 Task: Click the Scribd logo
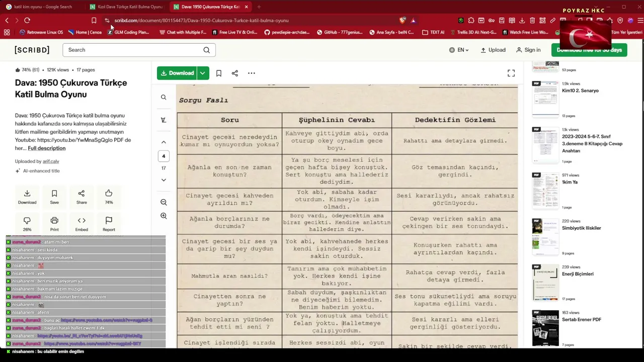click(32, 50)
